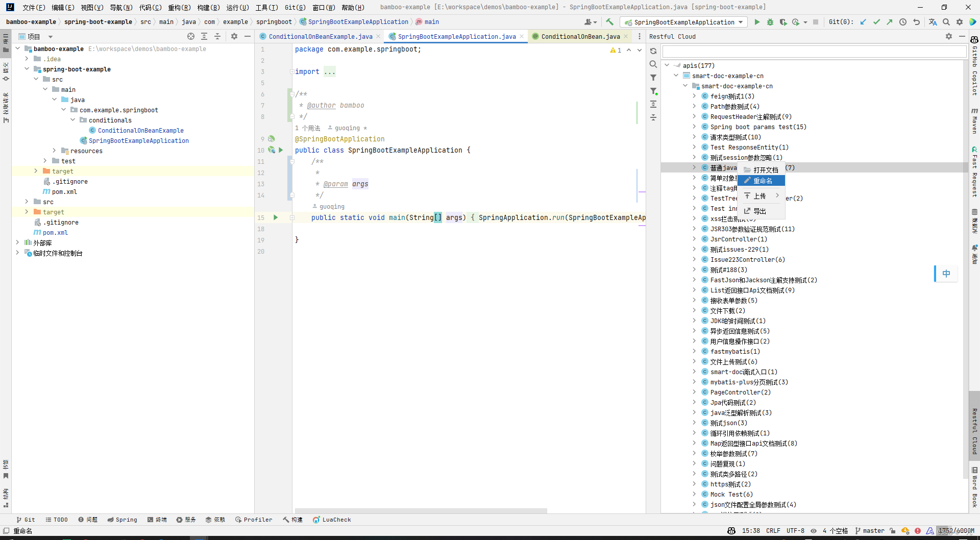Open IDE settings gear in toolbar
The width and height of the screenshot is (980, 540).
click(x=960, y=22)
